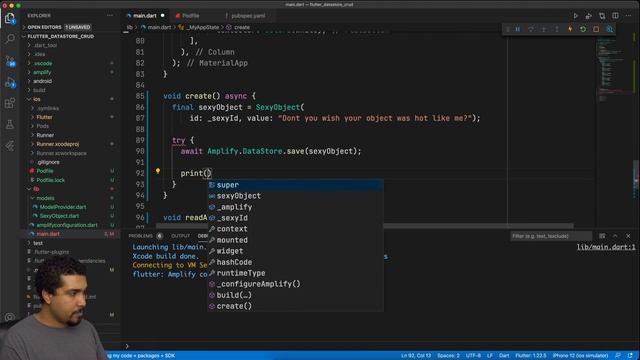Select 'sexyObject' suggestion in autocomplete
This screenshot has height=360, width=640.
[x=296, y=196]
